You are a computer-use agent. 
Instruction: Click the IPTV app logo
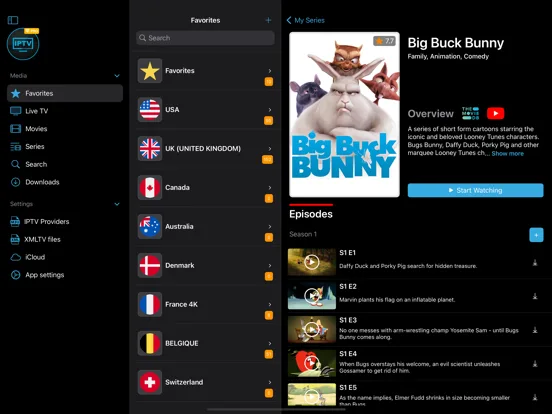pos(23,44)
